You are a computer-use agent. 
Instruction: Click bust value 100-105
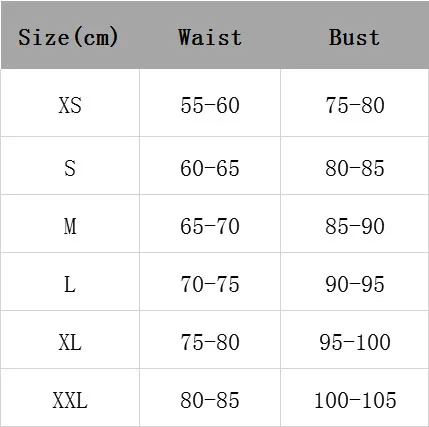tap(355, 400)
